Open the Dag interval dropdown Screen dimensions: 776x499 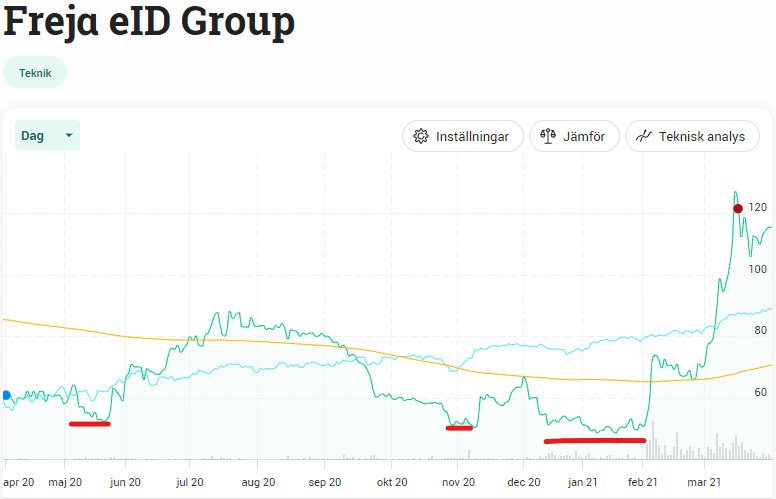(x=47, y=135)
